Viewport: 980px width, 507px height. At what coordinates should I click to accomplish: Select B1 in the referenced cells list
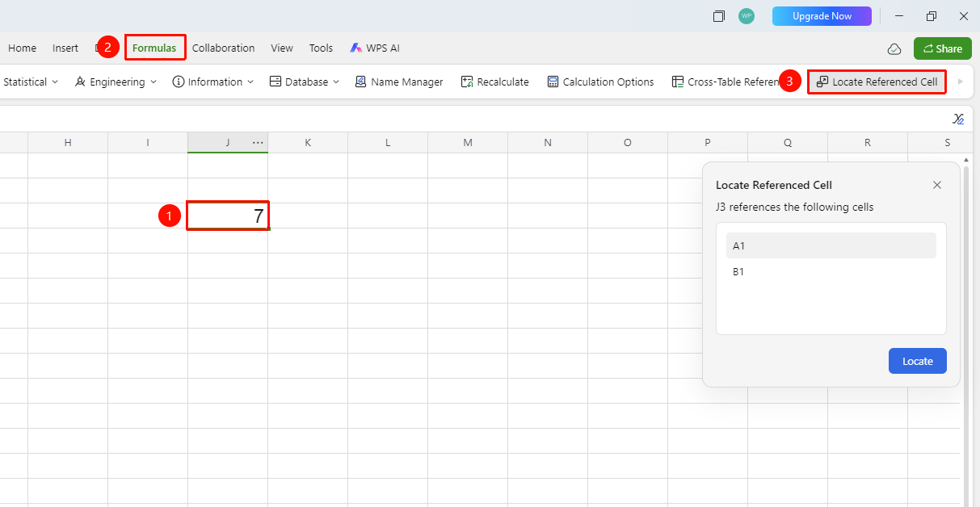click(x=831, y=271)
